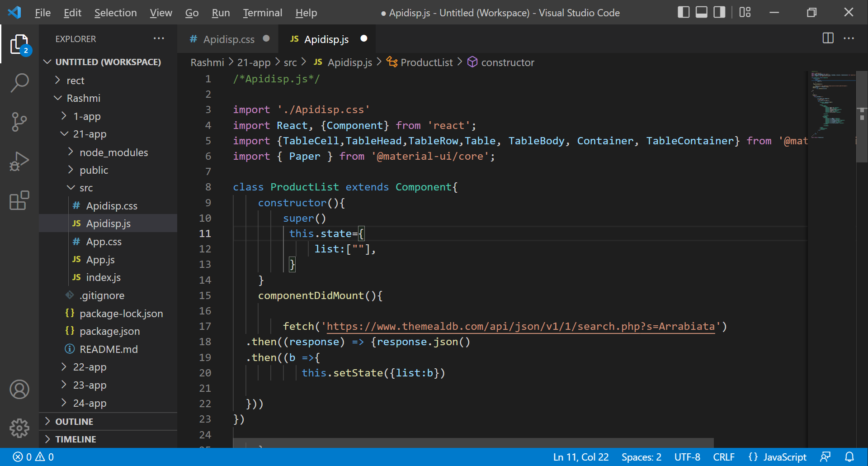
Task: Open the Extensions view
Action: 19,200
